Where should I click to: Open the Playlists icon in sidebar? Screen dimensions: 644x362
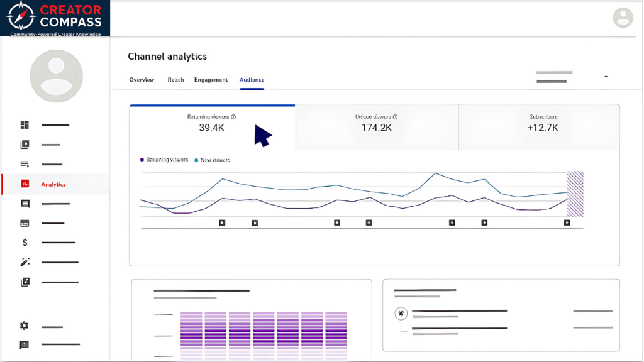coord(25,164)
